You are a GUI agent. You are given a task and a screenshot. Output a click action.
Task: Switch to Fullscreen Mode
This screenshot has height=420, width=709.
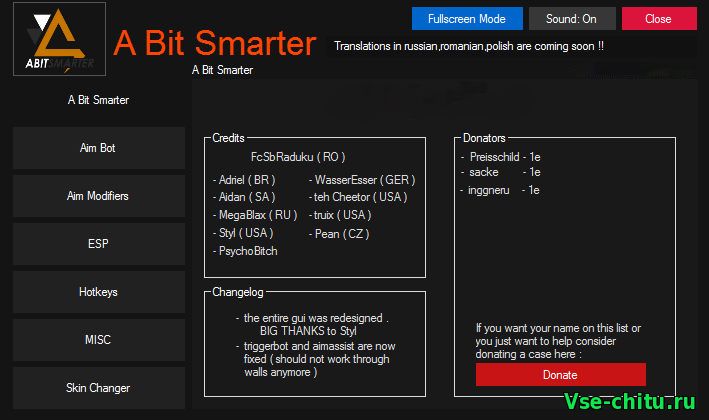click(467, 19)
